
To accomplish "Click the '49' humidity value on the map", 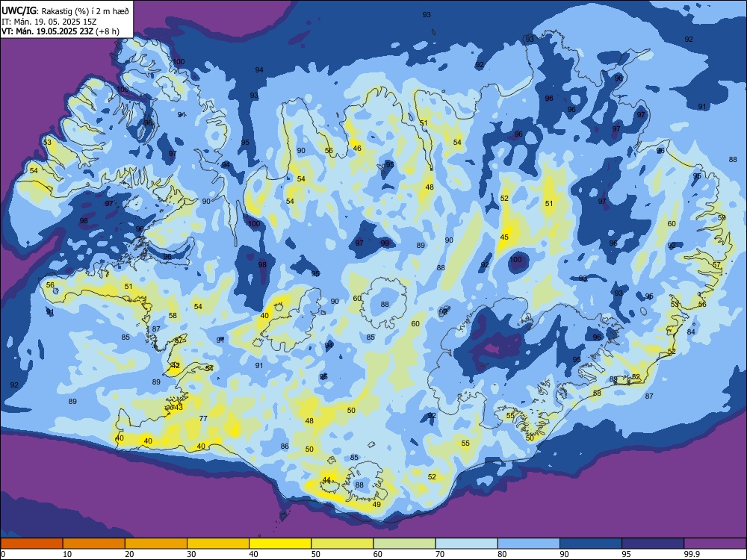I will click(376, 504).
